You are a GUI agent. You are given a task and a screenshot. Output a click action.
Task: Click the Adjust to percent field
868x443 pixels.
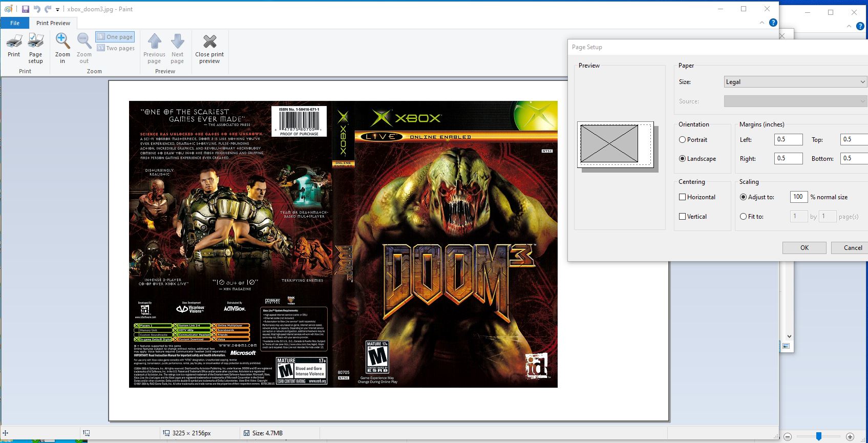coord(799,197)
